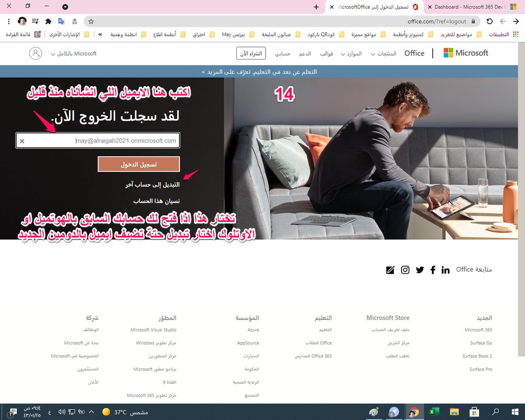This screenshot has height=420, width=525.
Task: Open the قوالب templates link
Action: pos(326,53)
